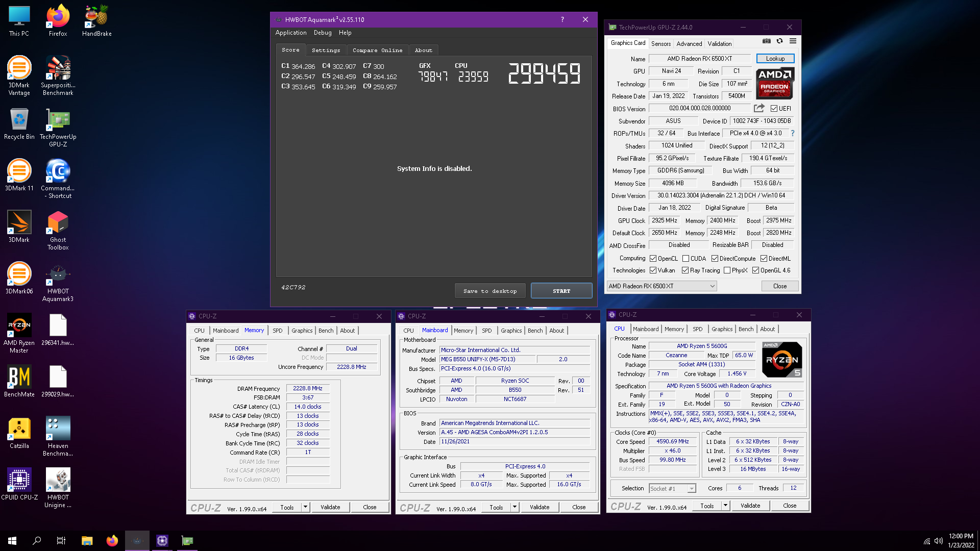Click the AMD Radeon logo in GPU-Z

tap(775, 83)
